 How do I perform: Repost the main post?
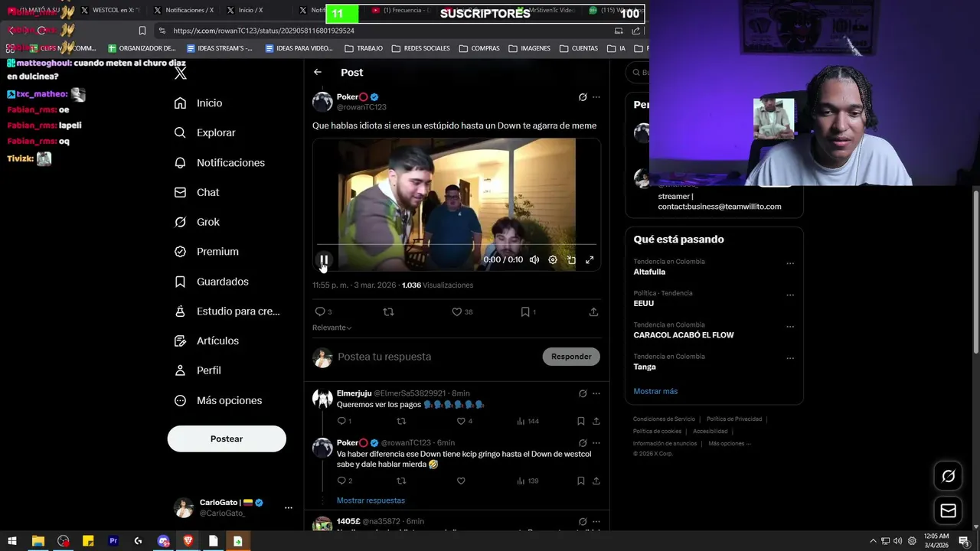pos(388,311)
